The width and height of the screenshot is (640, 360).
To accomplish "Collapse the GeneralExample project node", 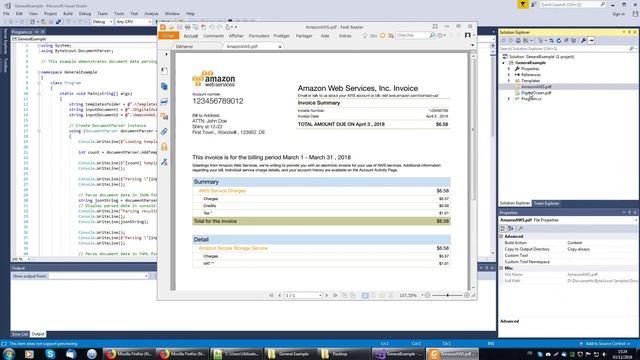I will point(504,63).
